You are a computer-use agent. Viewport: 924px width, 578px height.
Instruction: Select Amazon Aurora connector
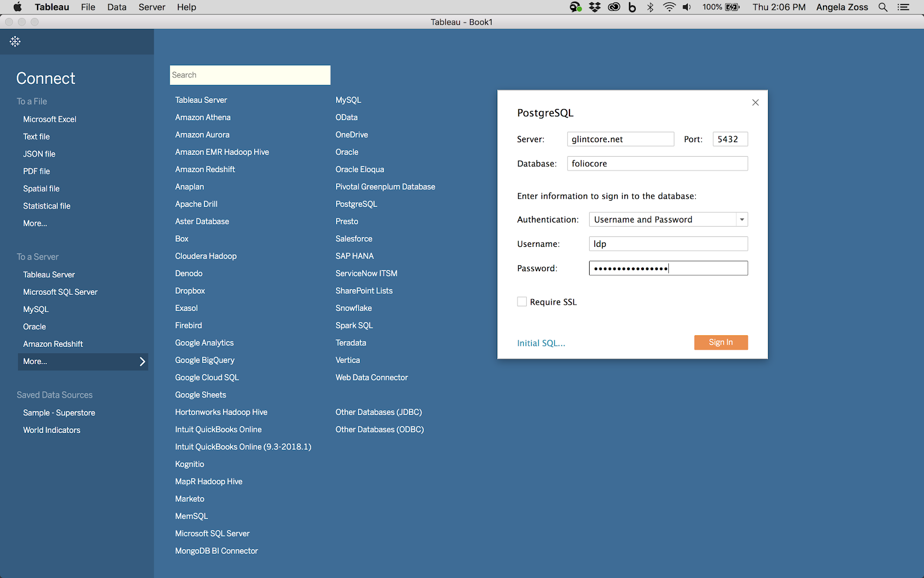pos(202,135)
